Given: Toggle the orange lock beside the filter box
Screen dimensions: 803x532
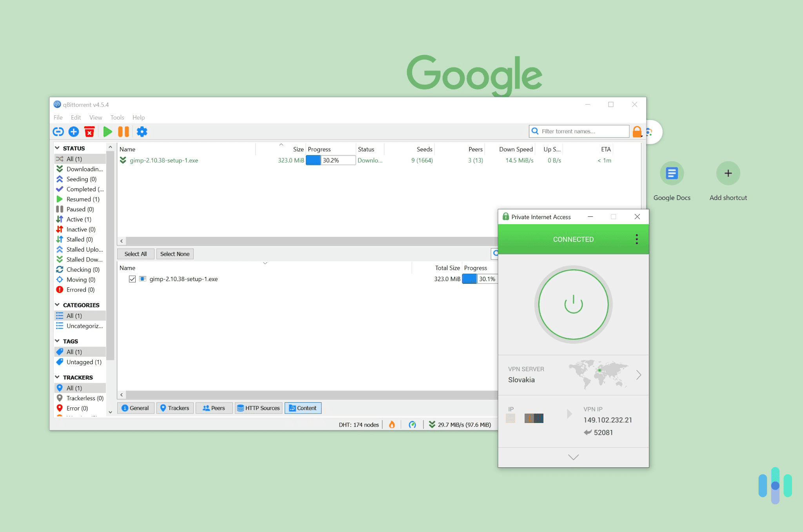Looking at the screenshot, I should (x=637, y=131).
